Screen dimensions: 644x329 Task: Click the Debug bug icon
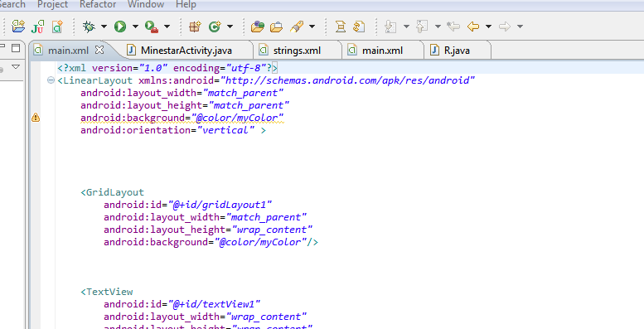click(89, 27)
